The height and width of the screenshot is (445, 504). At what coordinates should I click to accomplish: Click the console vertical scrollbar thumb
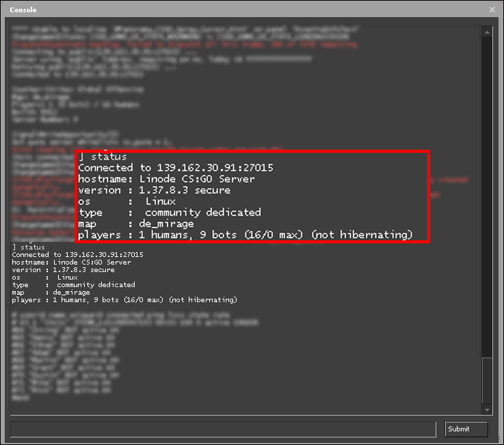click(487, 381)
